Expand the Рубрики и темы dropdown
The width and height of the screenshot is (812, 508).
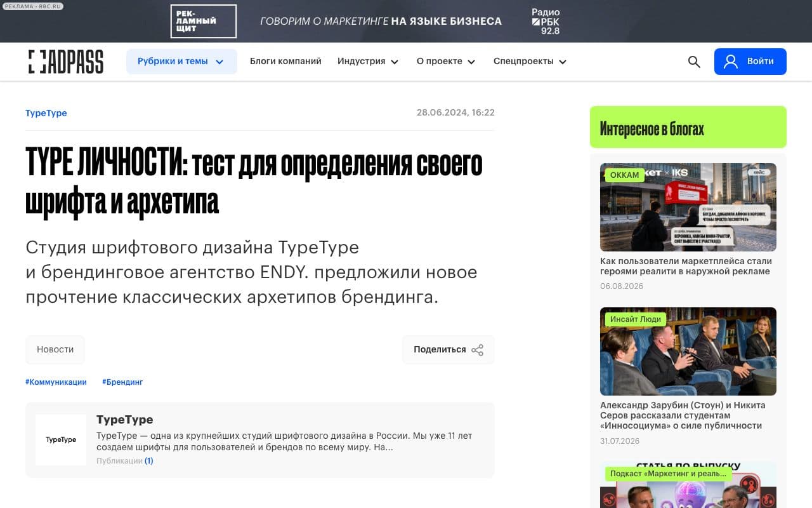[181, 62]
